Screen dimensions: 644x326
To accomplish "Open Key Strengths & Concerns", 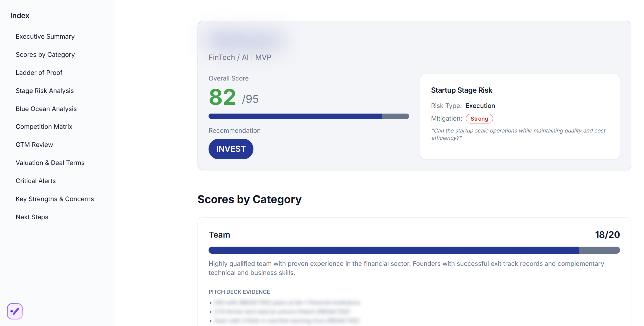I will [55, 199].
